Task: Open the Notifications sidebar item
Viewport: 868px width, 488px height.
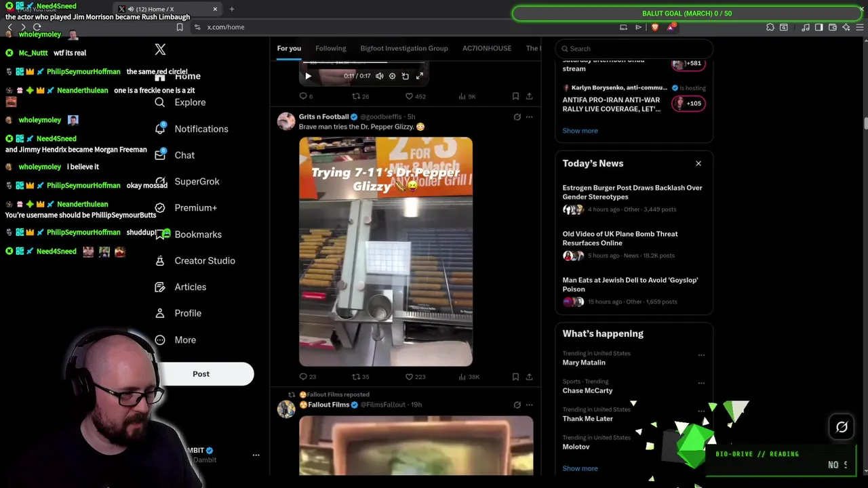Action: pyautogui.click(x=191, y=129)
